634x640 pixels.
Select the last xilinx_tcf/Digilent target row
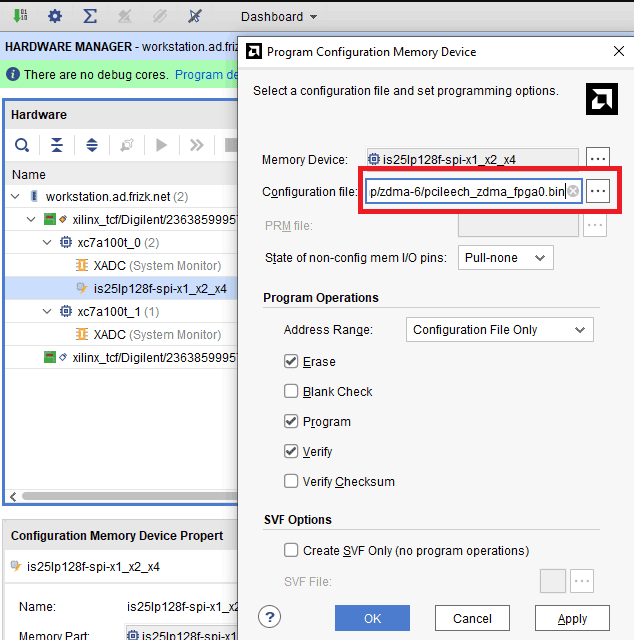tap(121, 358)
